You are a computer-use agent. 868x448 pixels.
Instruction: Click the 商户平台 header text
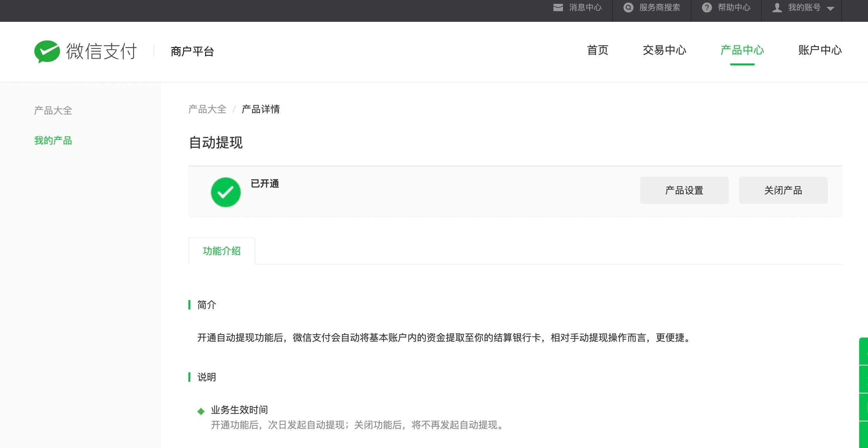(x=192, y=51)
